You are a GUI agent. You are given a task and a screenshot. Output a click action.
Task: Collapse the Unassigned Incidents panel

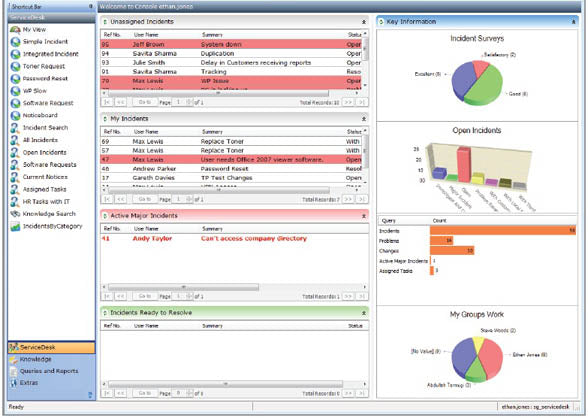(364, 22)
